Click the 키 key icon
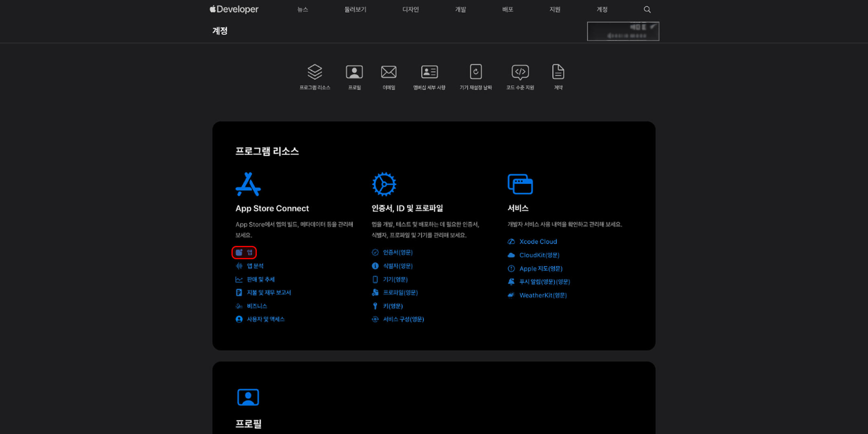This screenshot has height=434, width=868. tap(375, 306)
